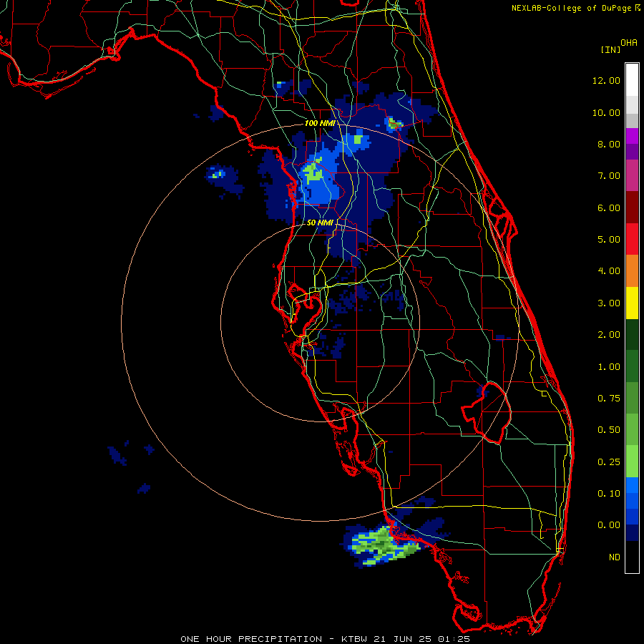Image resolution: width=644 pixels, height=644 pixels.
Task: Select the black ND color swatch
Action: tap(632, 557)
